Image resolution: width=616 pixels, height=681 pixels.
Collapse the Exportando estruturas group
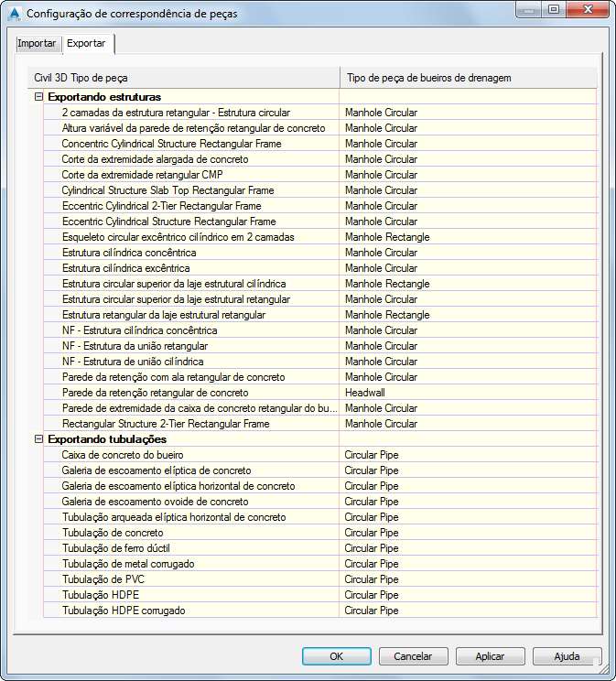(38, 97)
